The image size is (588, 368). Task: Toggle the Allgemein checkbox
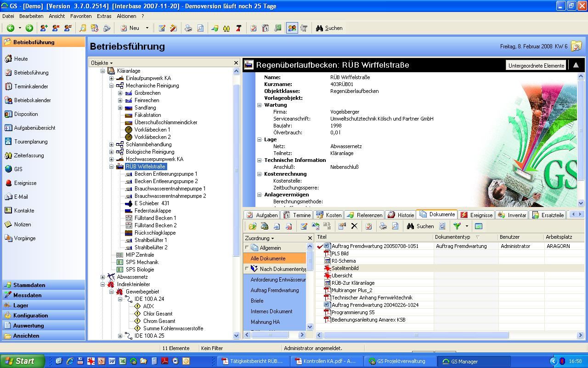247,247
